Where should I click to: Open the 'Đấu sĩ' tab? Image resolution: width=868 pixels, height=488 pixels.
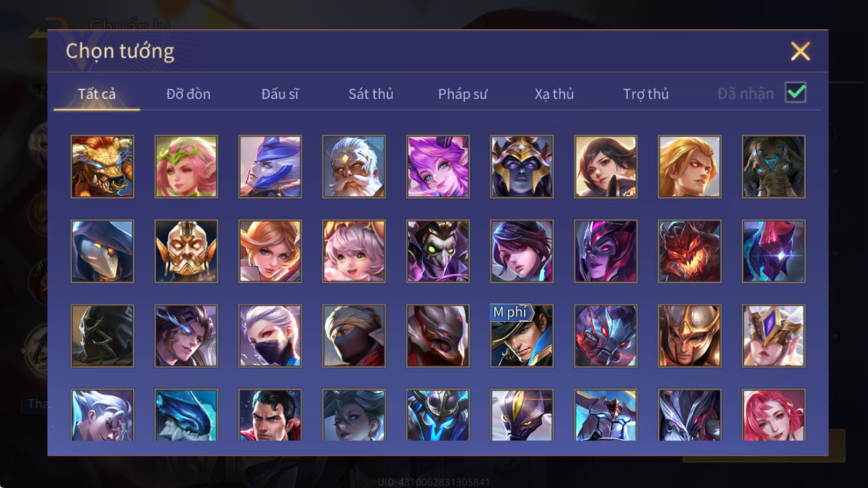click(x=280, y=94)
